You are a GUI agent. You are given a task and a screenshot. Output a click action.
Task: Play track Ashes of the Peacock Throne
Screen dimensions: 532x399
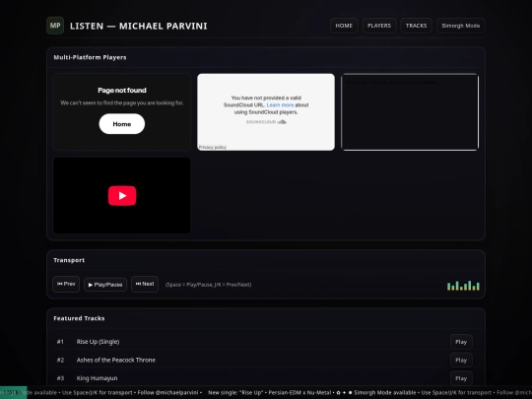coord(461,360)
